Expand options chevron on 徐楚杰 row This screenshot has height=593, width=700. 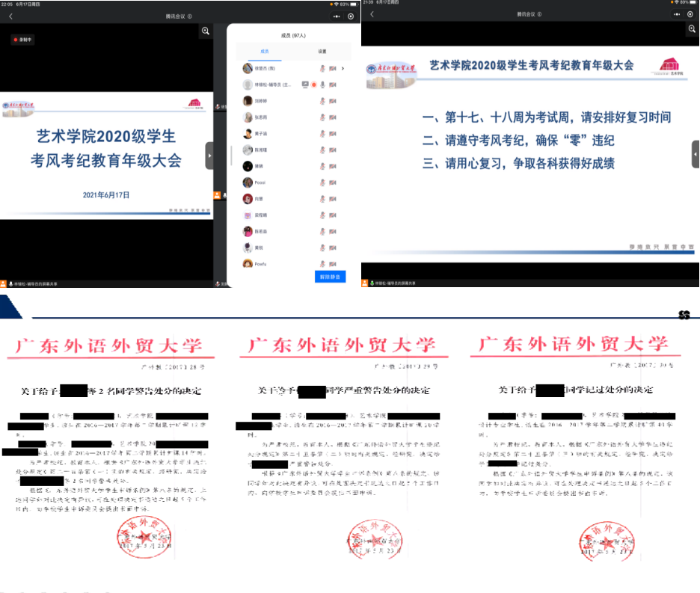[343, 68]
